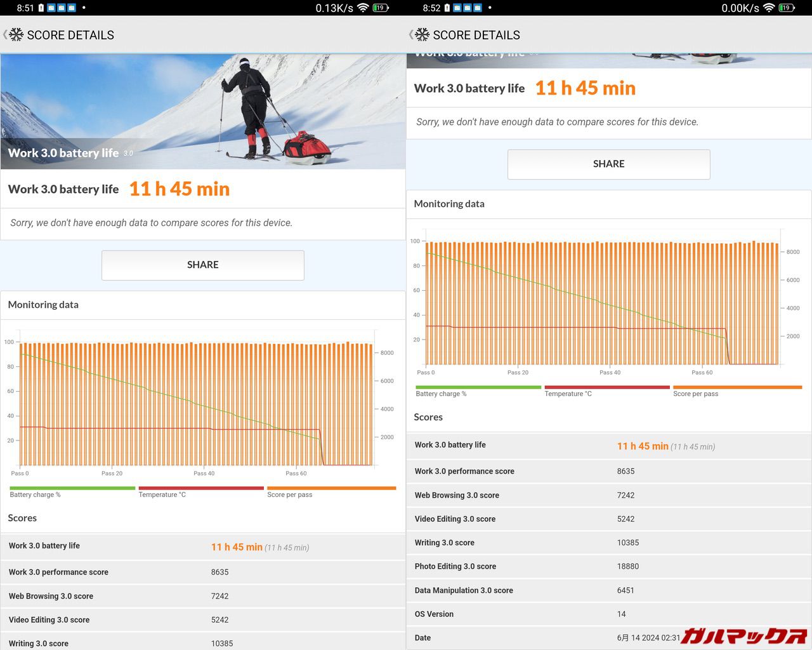Tap the Wi-Fi icon in right status bar
The image size is (812, 650).
coord(769,8)
